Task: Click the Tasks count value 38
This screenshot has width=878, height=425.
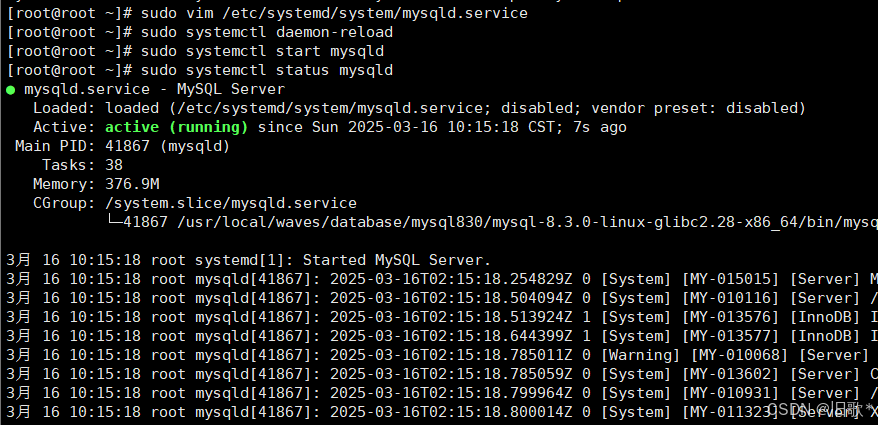Action: coord(114,165)
